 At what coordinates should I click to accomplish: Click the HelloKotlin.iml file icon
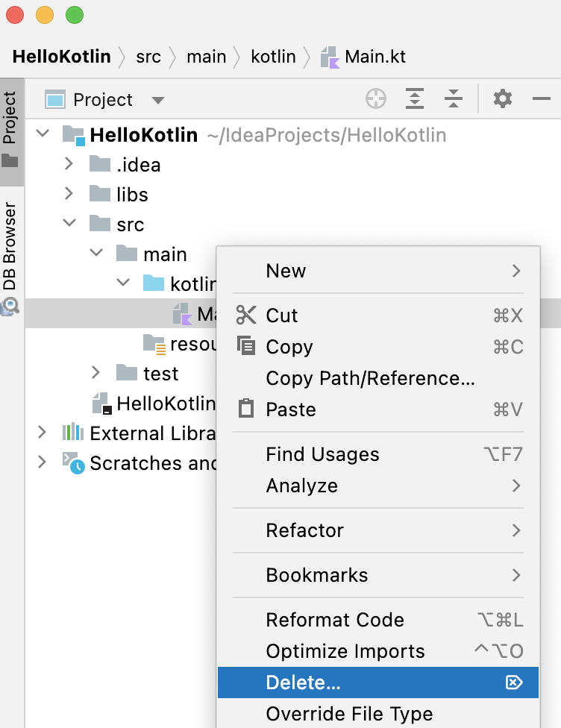(102, 404)
